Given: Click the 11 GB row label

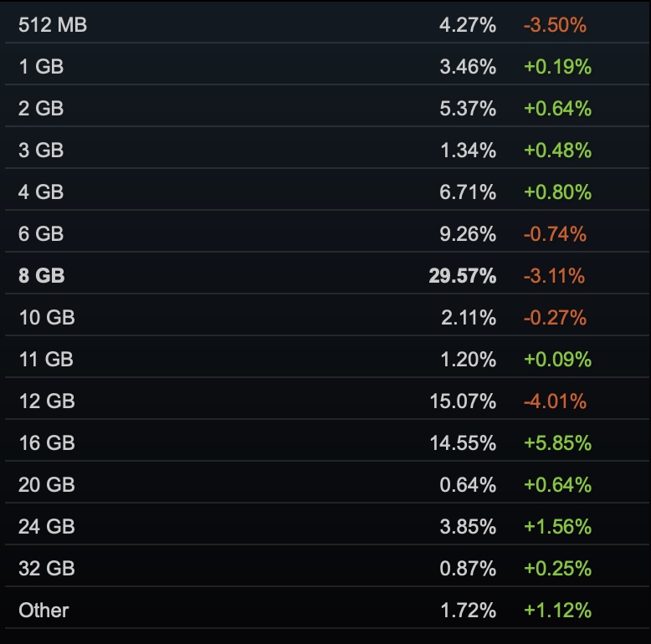Looking at the screenshot, I should [x=46, y=360].
